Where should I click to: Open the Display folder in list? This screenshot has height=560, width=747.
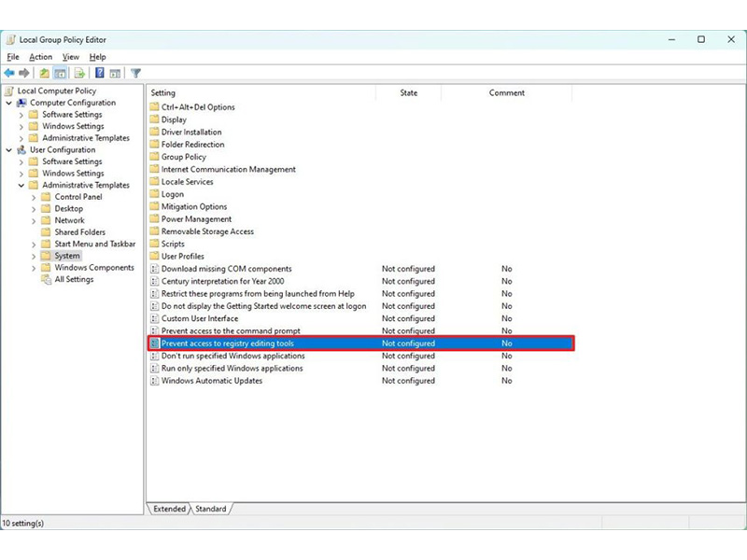pyautogui.click(x=174, y=119)
